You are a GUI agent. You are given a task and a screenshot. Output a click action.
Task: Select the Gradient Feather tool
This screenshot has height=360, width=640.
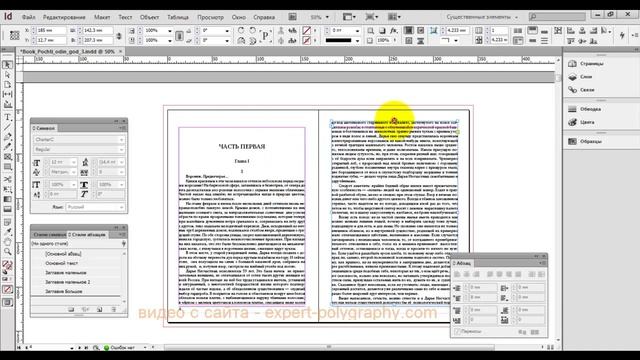tap(7, 209)
